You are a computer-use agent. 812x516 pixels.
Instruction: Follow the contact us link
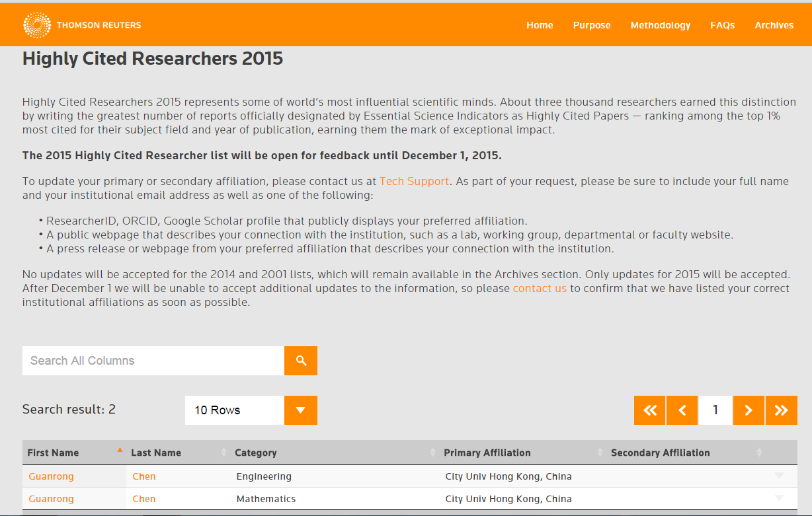(540, 288)
